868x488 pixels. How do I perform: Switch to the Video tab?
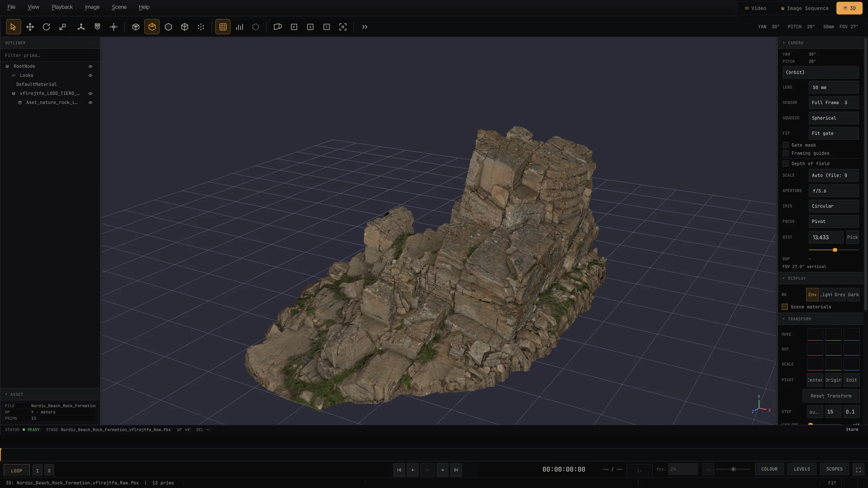(756, 8)
